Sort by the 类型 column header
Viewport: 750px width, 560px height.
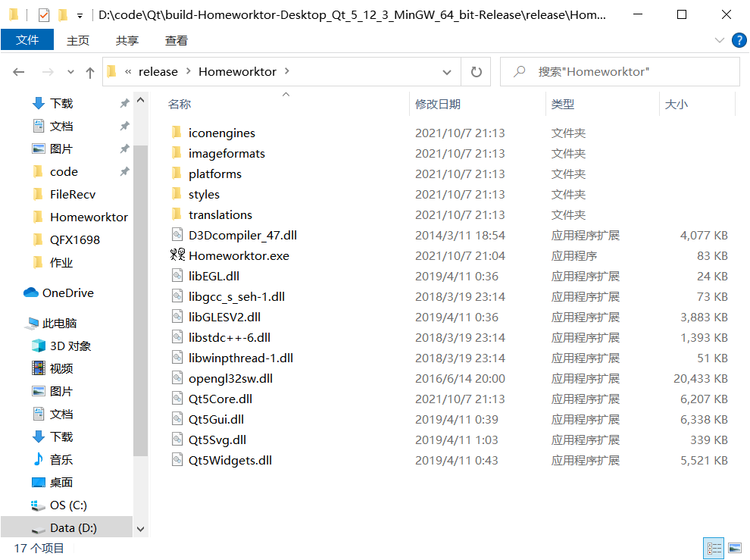tap(562, 104)
